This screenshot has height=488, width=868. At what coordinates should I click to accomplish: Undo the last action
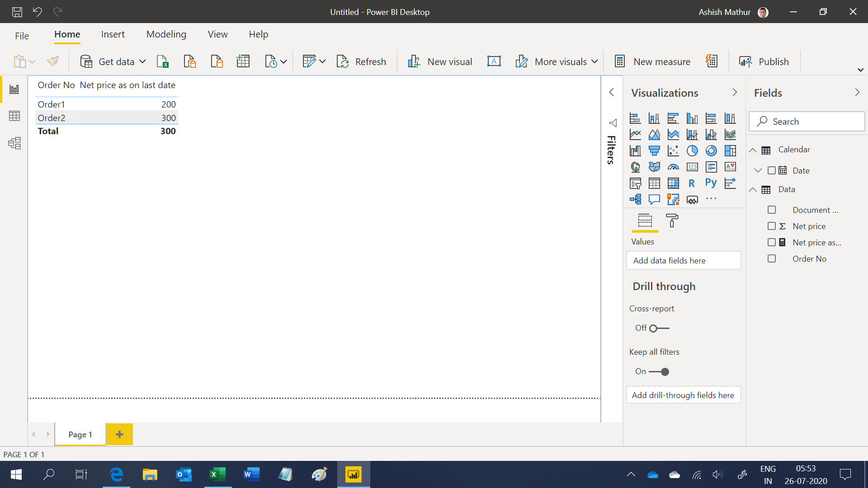coord(38,12)
